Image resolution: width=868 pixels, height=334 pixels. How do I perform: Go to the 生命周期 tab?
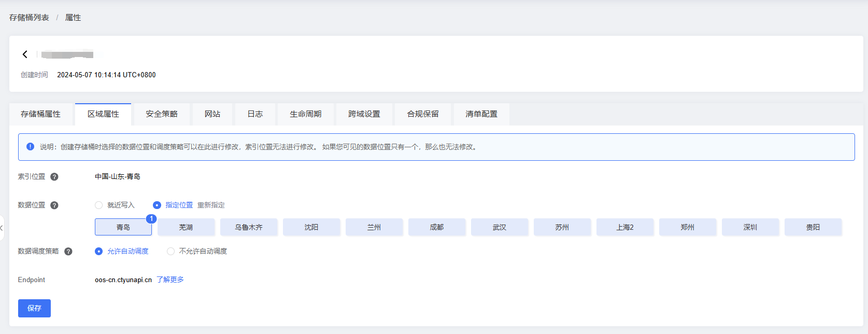point(306,114)
